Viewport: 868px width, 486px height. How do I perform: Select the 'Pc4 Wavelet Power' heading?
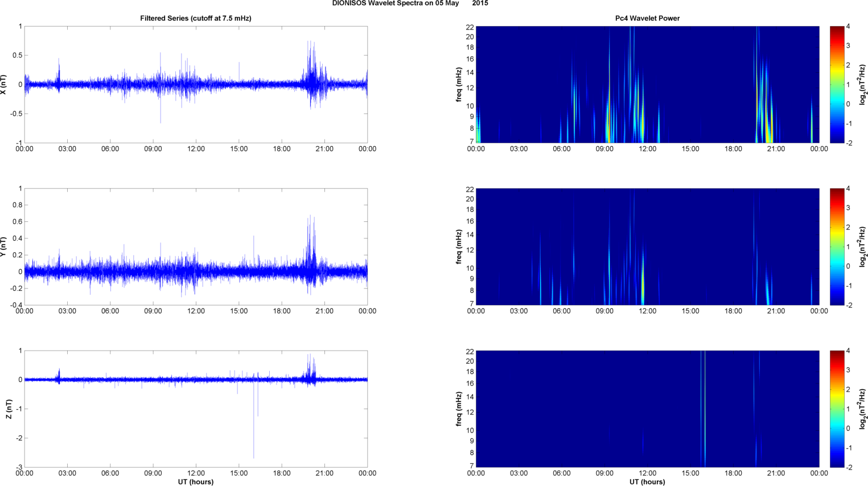(x=647, y=18)
